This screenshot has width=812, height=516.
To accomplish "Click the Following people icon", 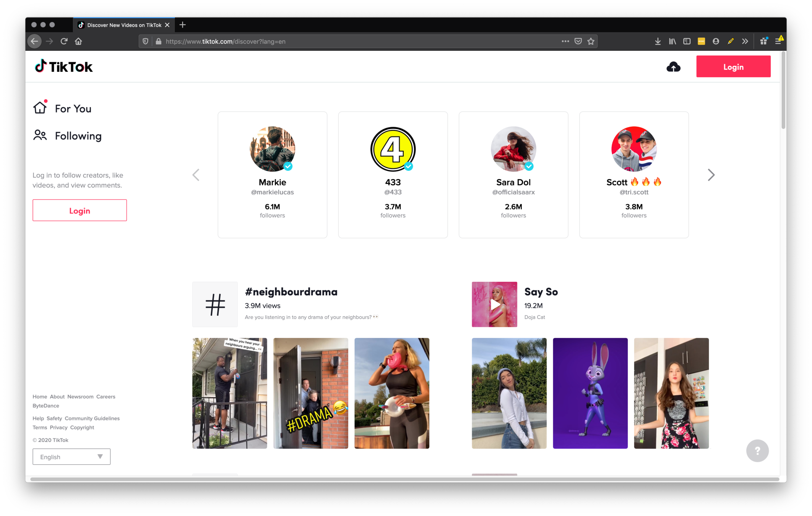I will [x=40, y=135].
